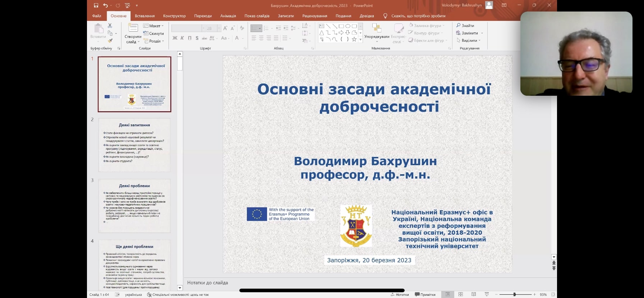
Task: Select the star shape in shapes gallery
Action: (354, 39)
